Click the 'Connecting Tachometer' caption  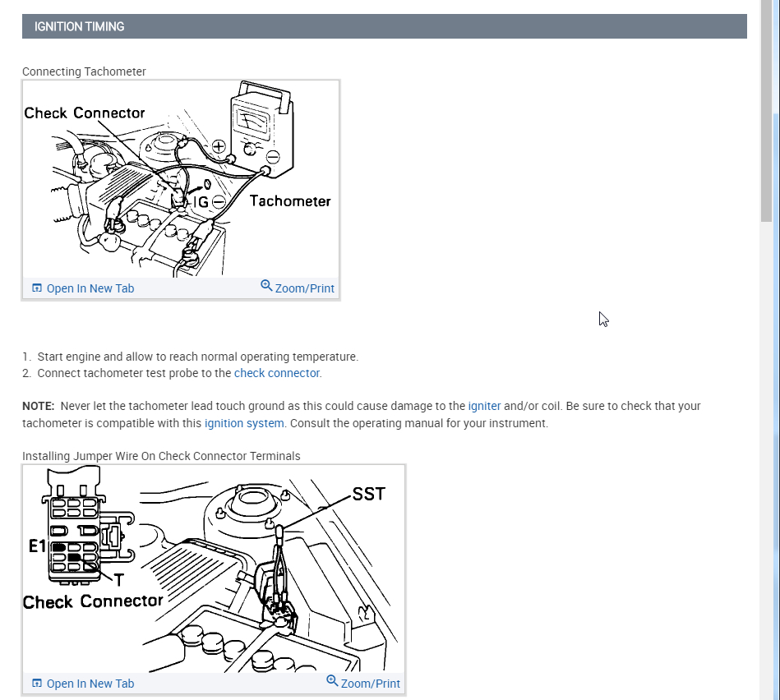point(84,71)
